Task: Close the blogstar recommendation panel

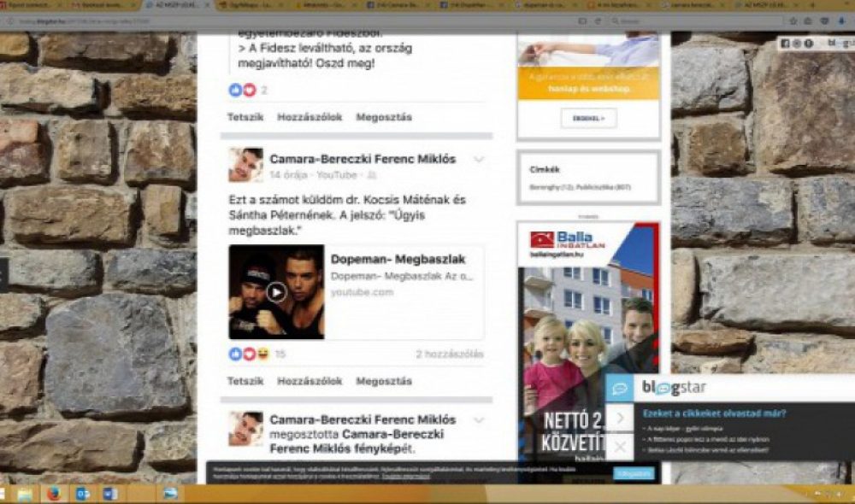Action: click(x=620, y=448)
